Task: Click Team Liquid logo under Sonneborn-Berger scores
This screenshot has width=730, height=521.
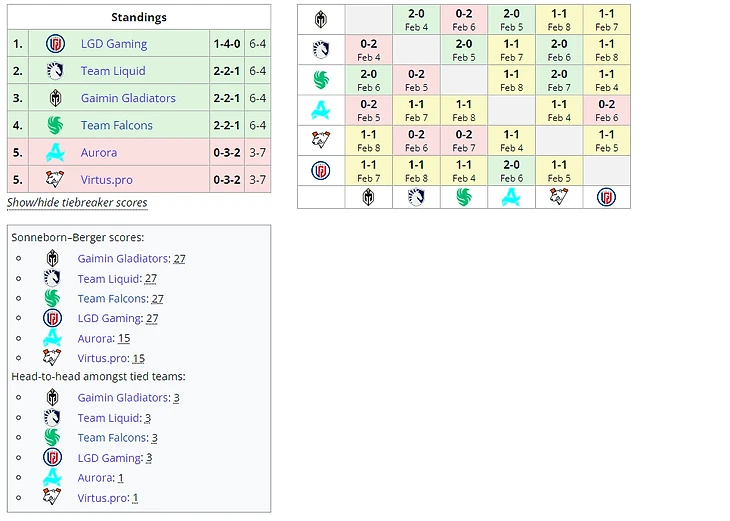Action: coord(52,278)
